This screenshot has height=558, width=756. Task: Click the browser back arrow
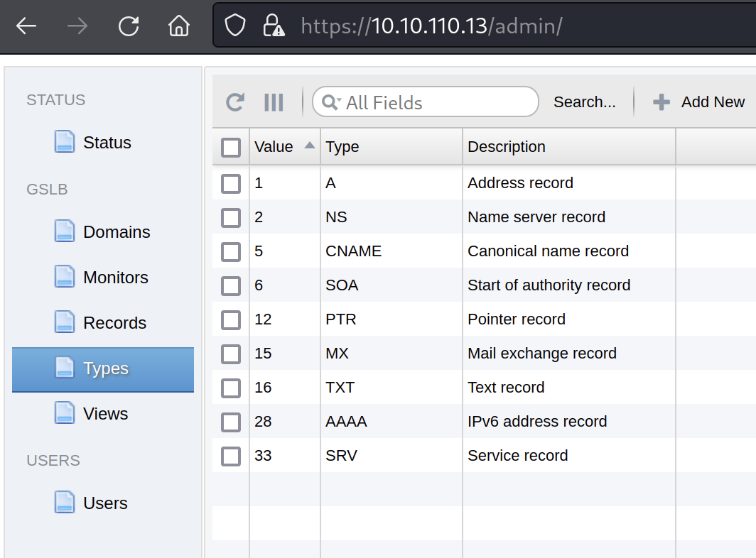[26, 26]
